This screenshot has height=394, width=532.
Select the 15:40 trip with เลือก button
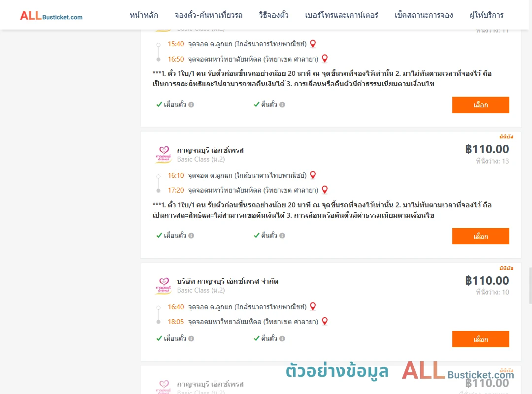pos(480,105)
